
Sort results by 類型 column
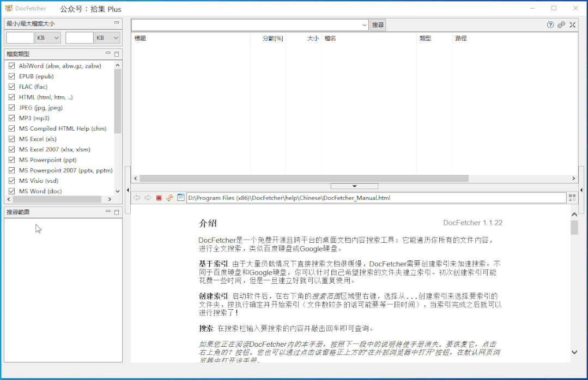[x=434, y=38]
